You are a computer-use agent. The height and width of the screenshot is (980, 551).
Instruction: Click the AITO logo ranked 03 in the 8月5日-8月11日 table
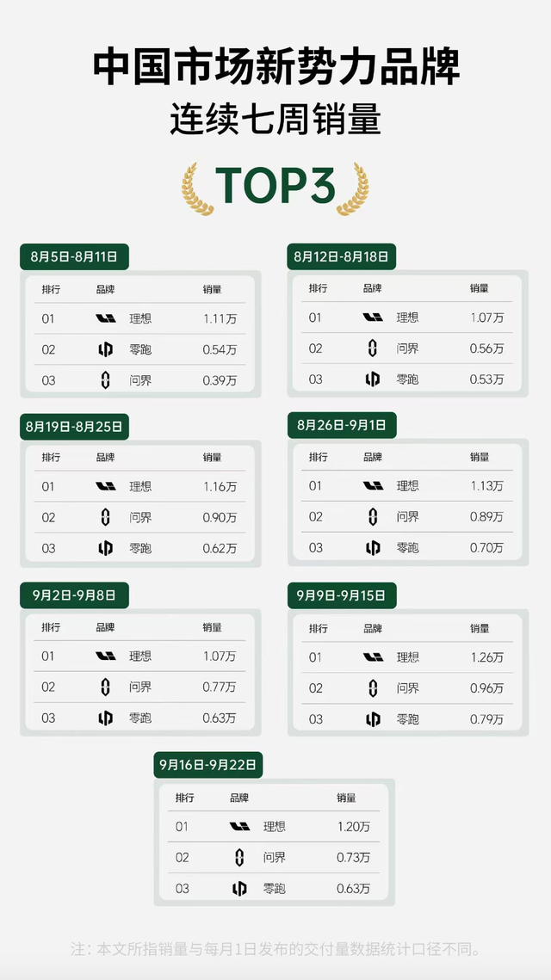click(106, 380)
